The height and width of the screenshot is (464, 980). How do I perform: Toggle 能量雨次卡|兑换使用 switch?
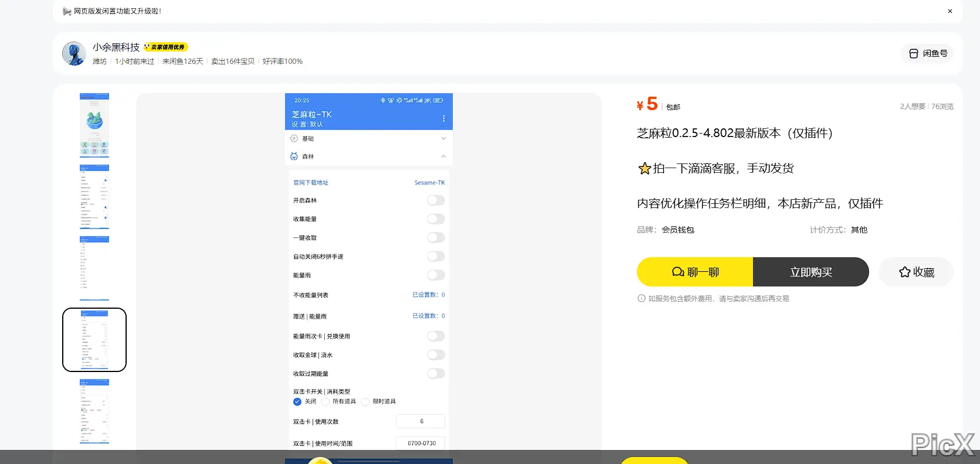(436, 336)
